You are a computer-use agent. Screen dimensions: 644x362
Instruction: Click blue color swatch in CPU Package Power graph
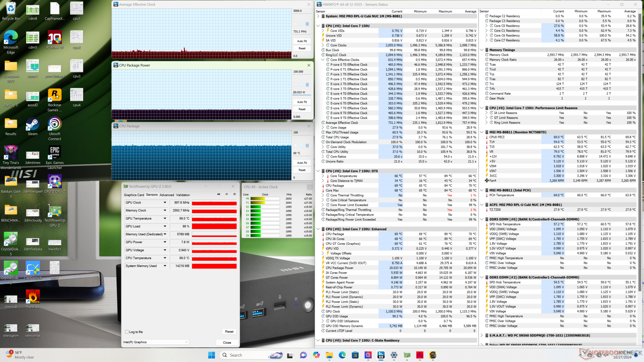307,85
